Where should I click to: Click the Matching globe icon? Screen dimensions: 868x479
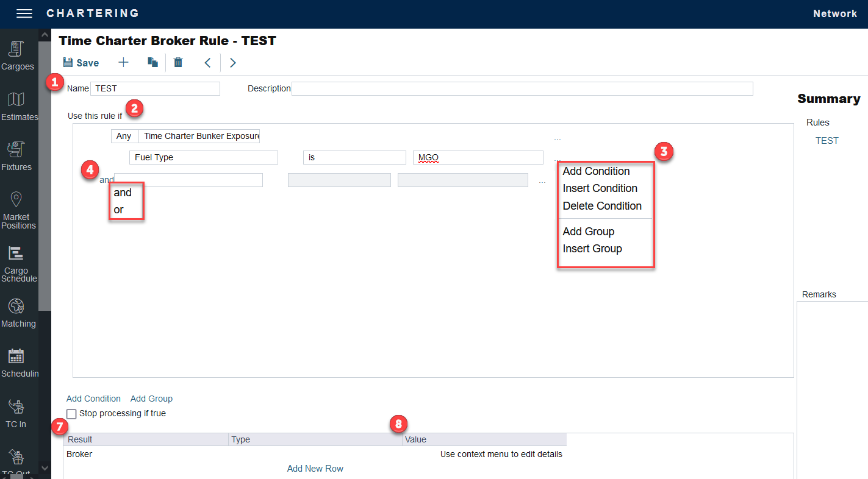(x=16, y=307)
